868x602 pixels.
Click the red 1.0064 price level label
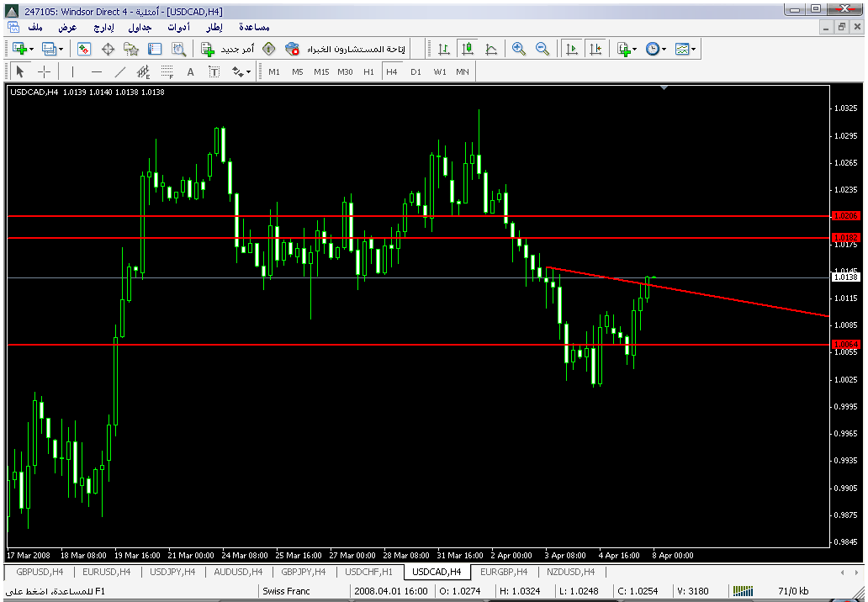tap(844, 344)
